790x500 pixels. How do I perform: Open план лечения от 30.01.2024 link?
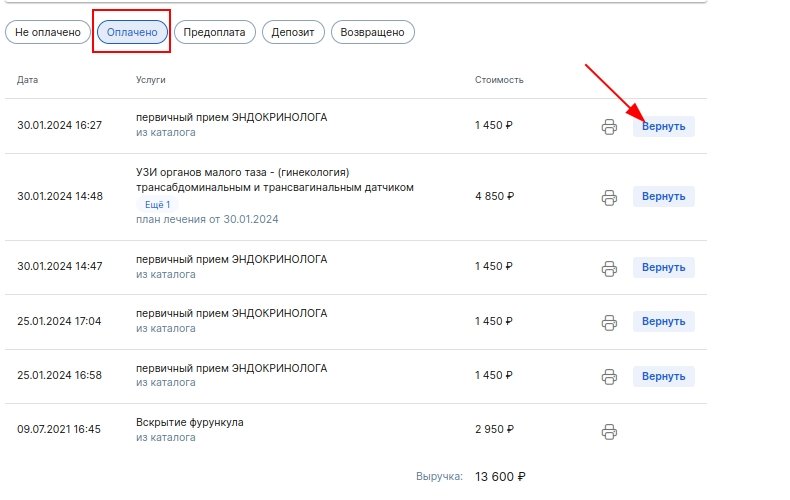coord(207,219)
